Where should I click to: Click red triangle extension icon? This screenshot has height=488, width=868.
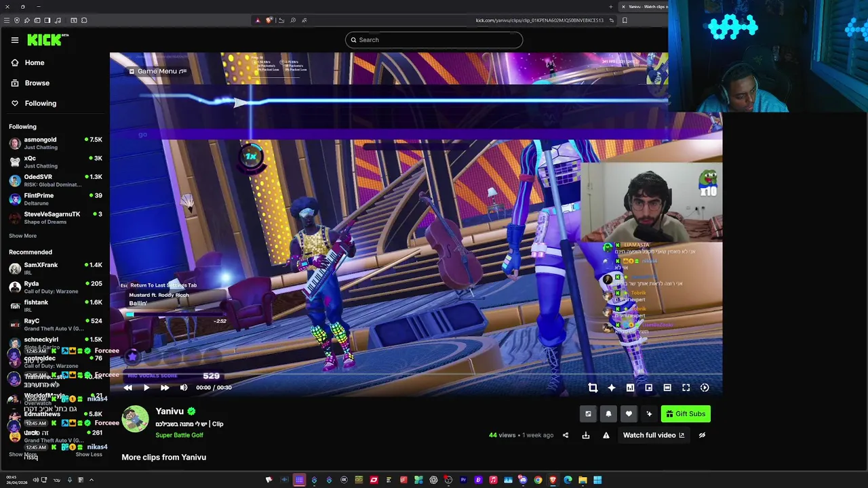click(x=258, y=20)
